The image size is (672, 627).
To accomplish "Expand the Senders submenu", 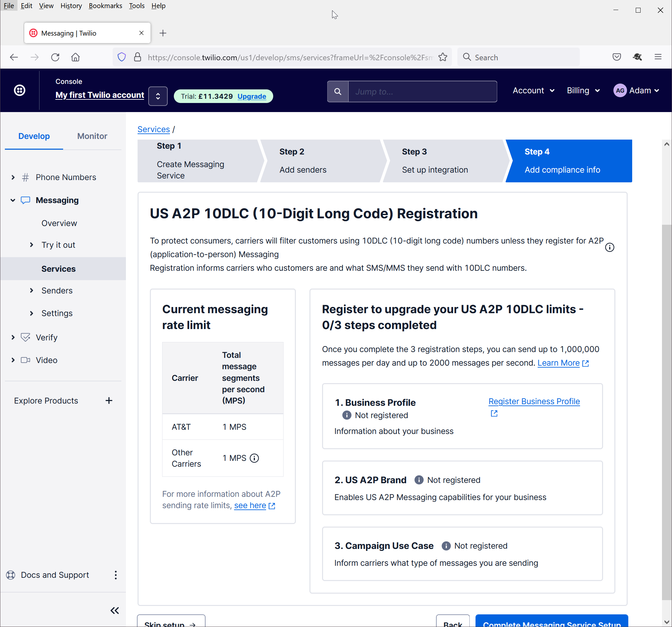I will click(x=31, y=291).
